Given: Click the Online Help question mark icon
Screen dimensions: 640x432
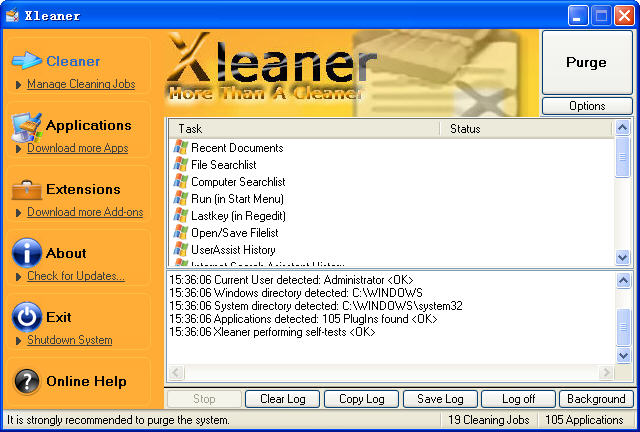Looking at the screenshot, I should (x=27, y=381).
